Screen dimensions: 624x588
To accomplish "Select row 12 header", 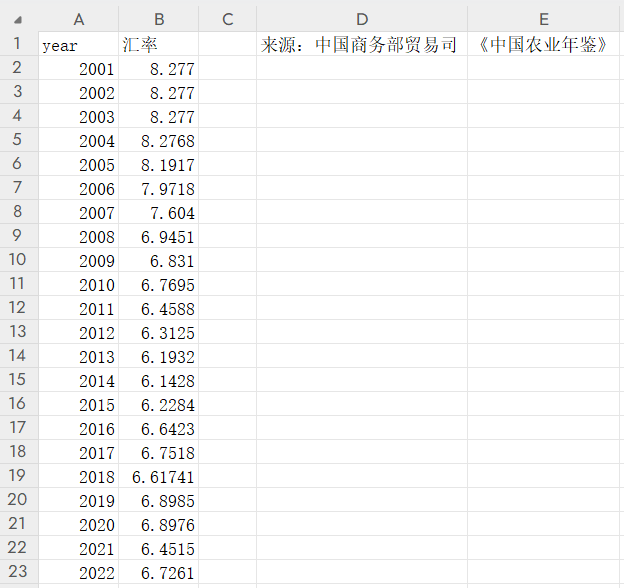I will pyautogui.click(x=19, y=308).
